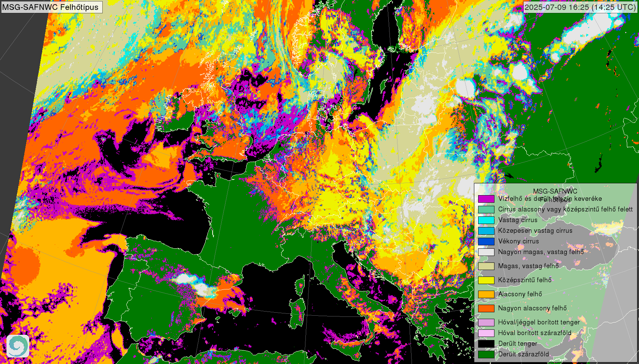Screen dimensions: 639x364
Task: Click the legend text 'Középszintű felhő'
Action: 525,280
